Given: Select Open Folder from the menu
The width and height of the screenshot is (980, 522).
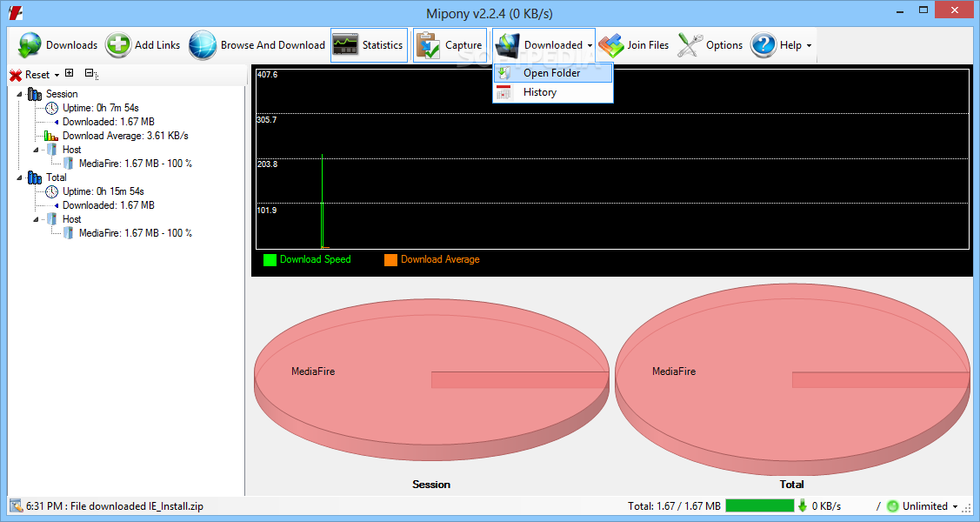Looking at the screenshot, I should point(552,73).
